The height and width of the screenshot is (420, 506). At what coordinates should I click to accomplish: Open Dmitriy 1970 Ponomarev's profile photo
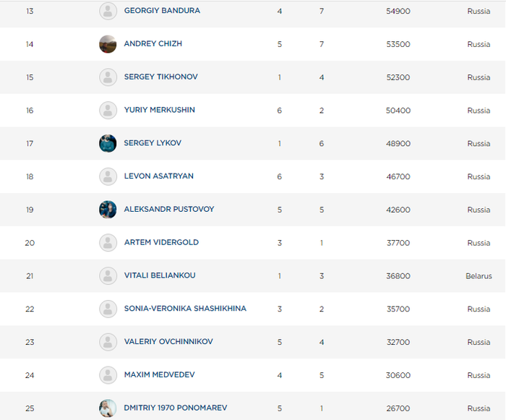coord(108,408)
